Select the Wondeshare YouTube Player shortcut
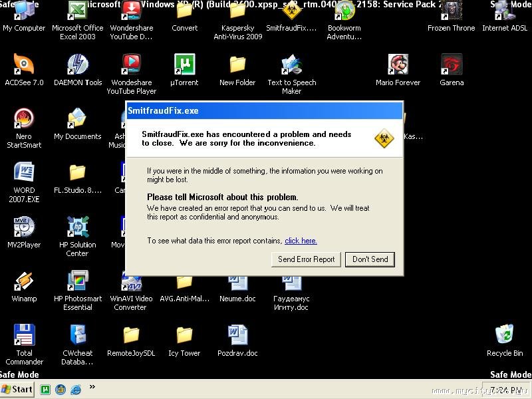Viewport: 532px width, 399px height. coord(131,74)
